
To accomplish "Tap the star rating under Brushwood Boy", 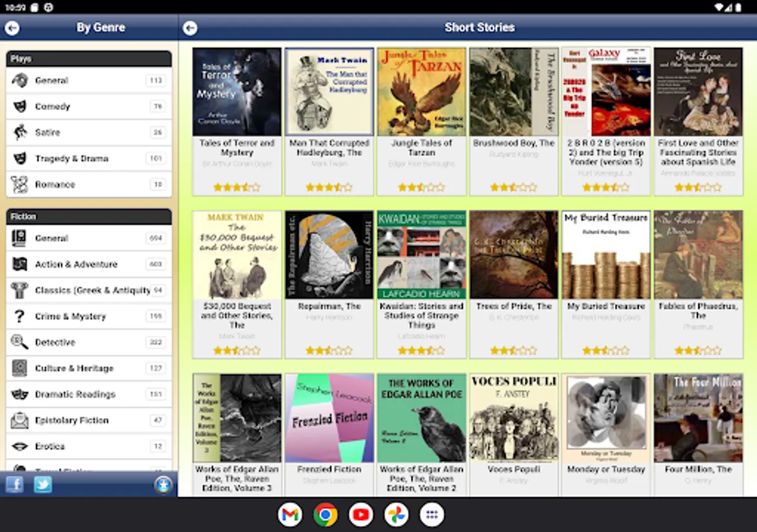I will 514,187.
